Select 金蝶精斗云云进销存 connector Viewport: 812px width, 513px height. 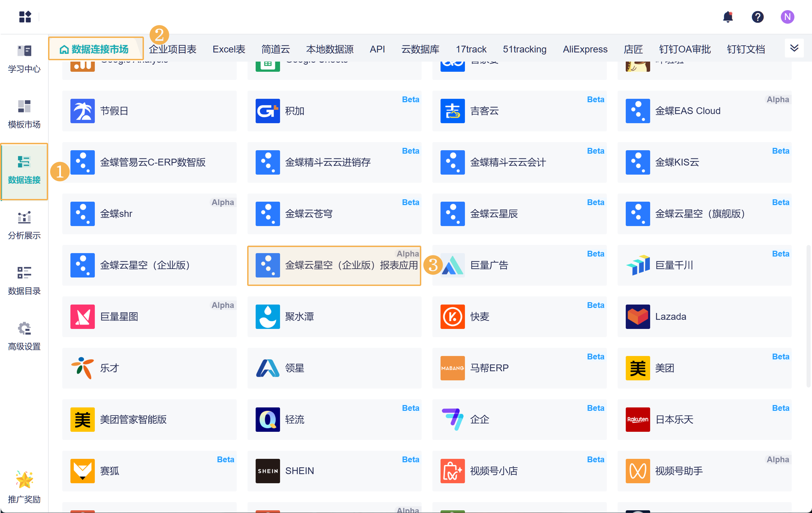click(335, 162)
